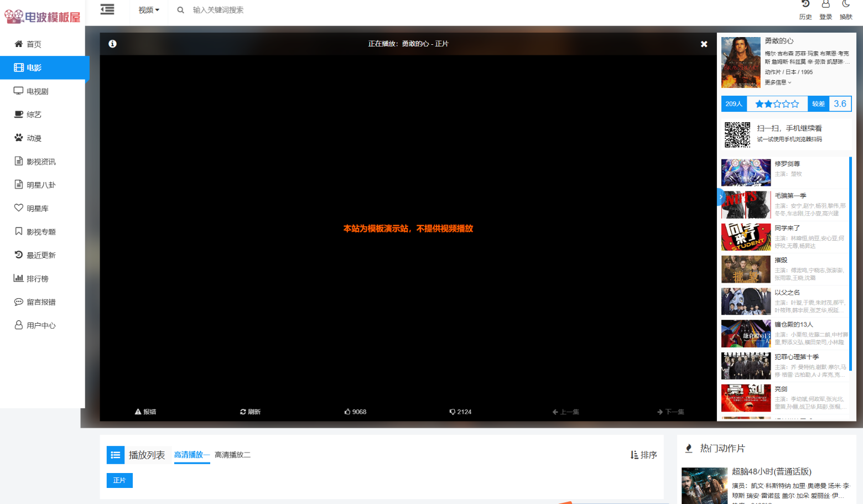
Task: Skip to next episode 下一集
Action: 670,412
